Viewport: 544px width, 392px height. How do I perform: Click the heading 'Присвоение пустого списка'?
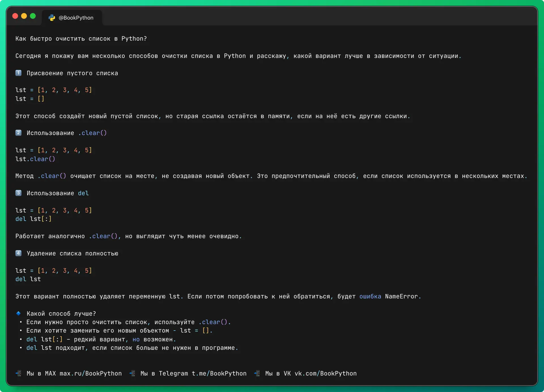click(72, 73)
